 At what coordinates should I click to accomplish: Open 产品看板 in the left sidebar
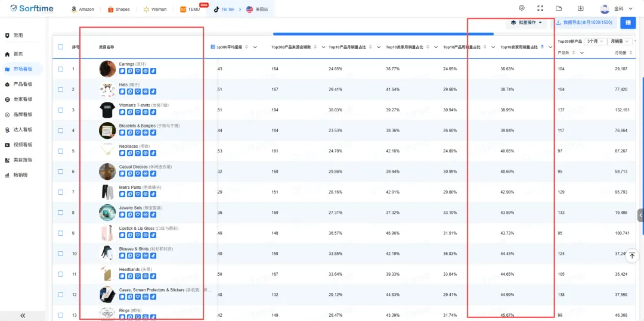pos(23,85)
